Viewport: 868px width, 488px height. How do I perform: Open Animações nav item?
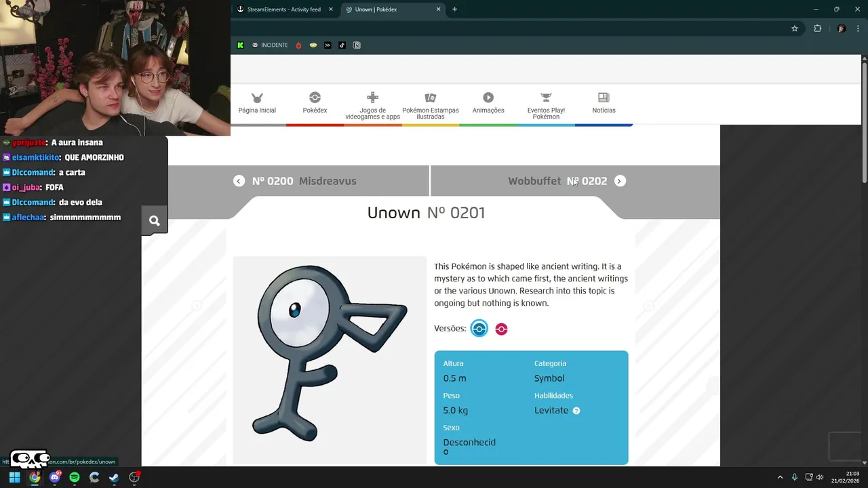pyautogui.click(x=488, y=104)
